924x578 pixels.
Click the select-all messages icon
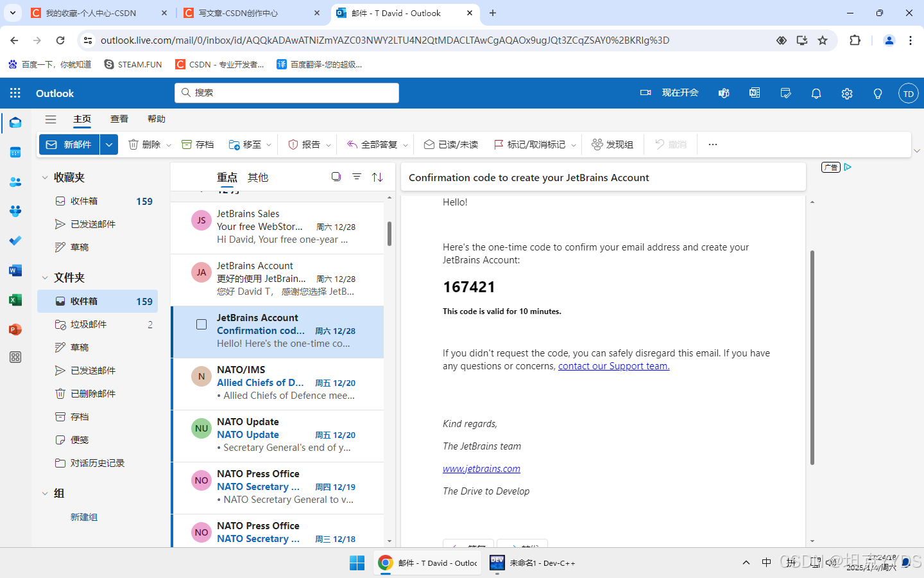click(x=336, y=177)
